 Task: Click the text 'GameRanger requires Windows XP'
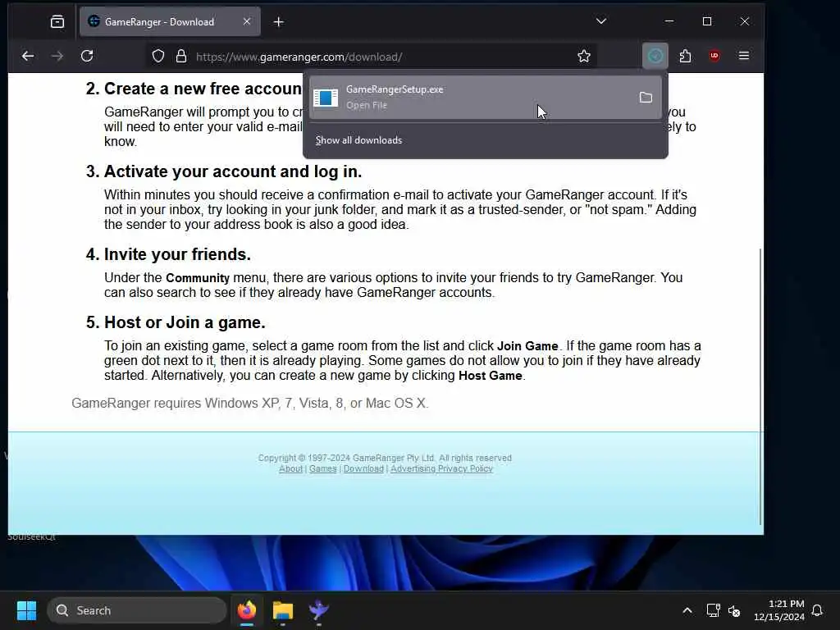(x=176, y=403)
